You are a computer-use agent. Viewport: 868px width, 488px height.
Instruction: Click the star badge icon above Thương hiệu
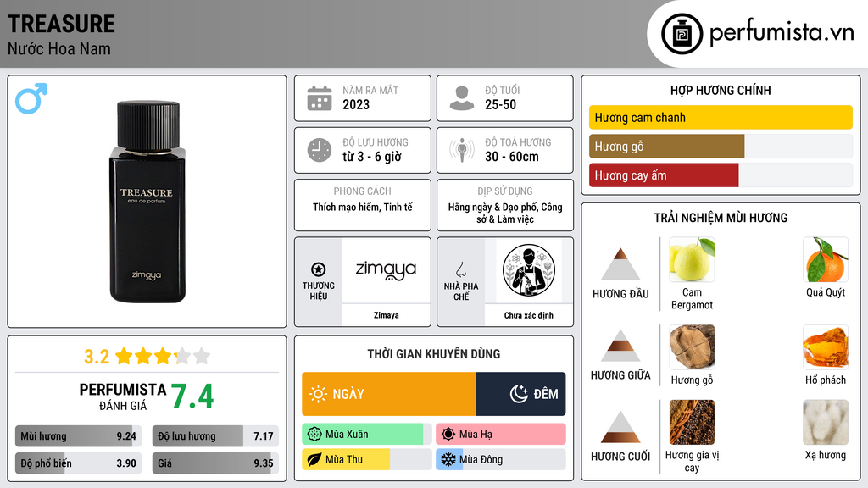(x=319, y=269)
